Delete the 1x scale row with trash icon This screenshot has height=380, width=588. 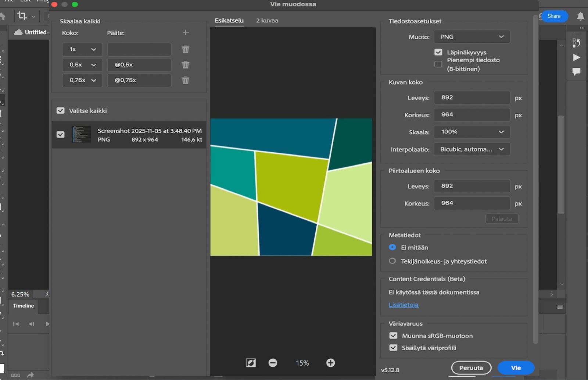coord(186,49)
